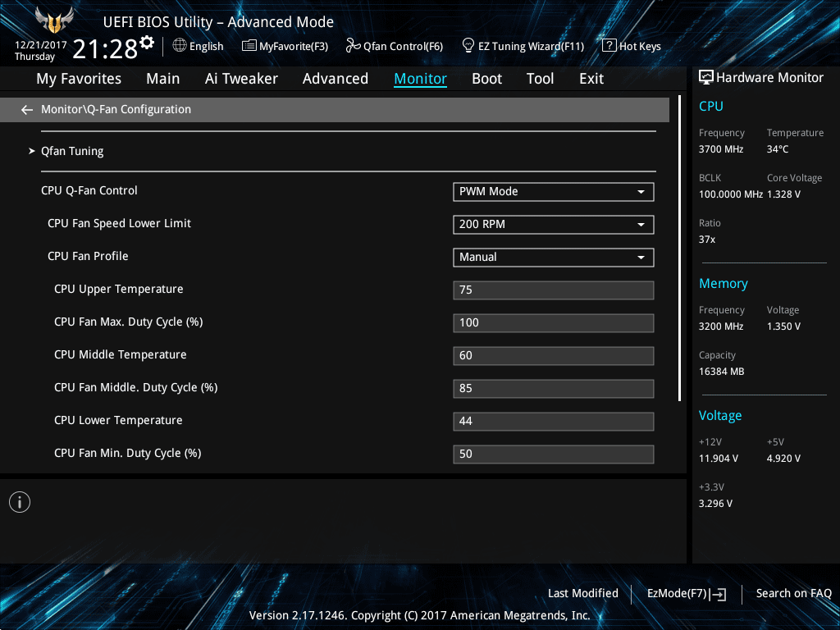Screen dimensions: 840x630
Task: Click the 12/21/2017 date
Action: tap(41, 45)
